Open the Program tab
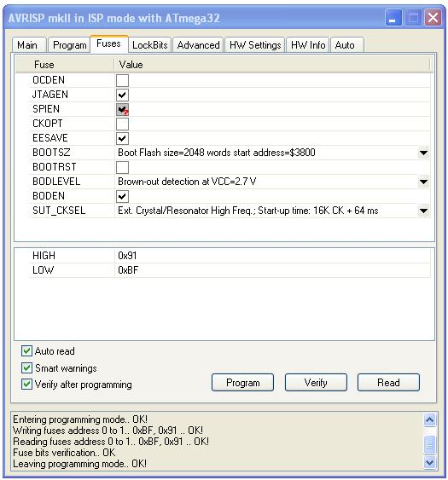This screenshot has width=448, height=480. pyautogui.click(x=69, y=45)
